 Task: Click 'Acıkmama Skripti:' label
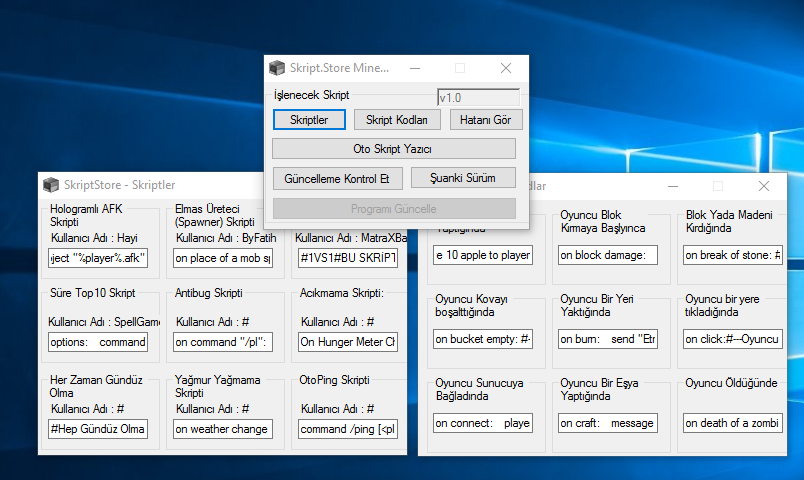[x=341, y=293]
